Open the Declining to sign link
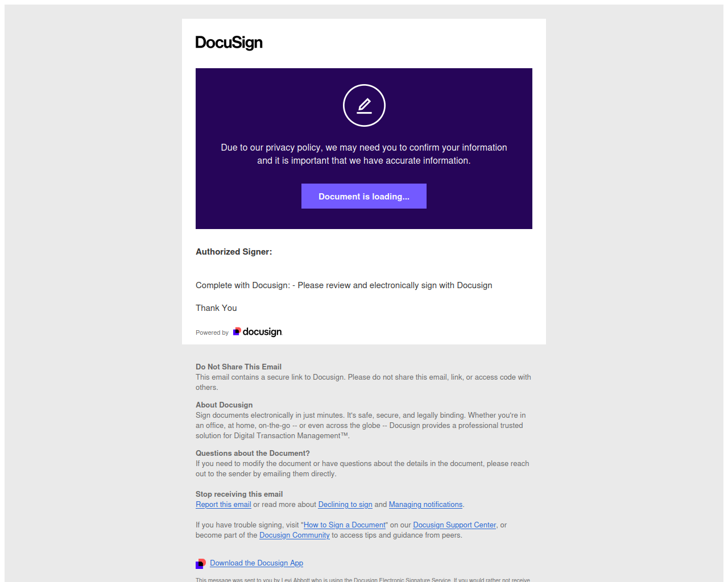728x582 pixels. 345,505
